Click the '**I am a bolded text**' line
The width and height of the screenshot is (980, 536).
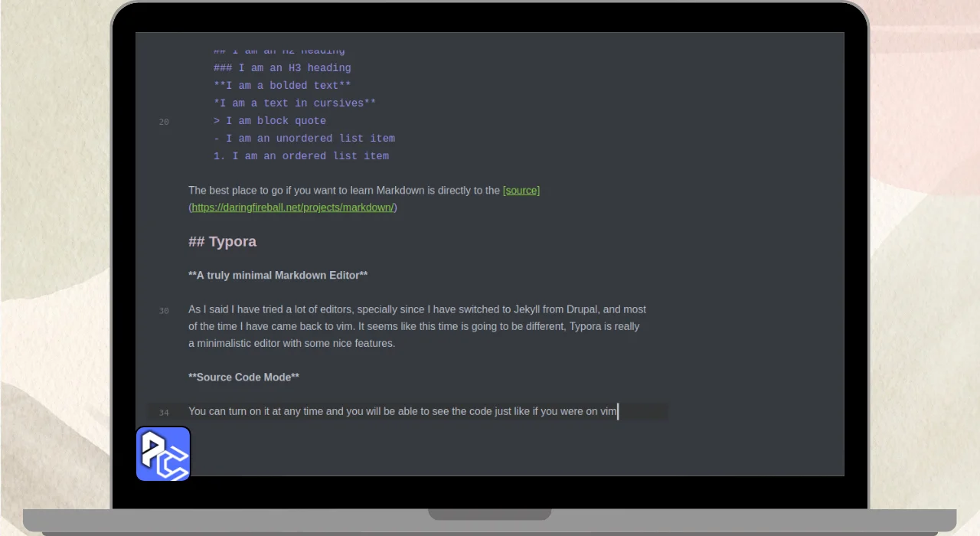click(x=282, y=86)
